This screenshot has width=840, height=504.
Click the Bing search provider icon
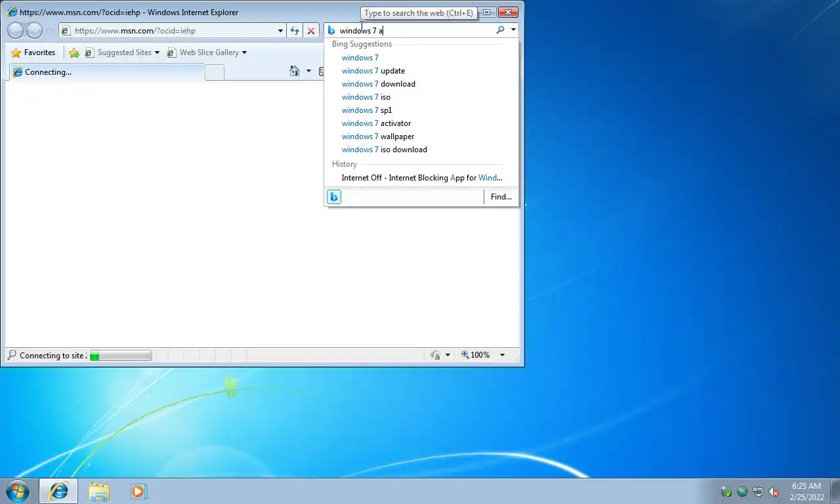(331, 30)
